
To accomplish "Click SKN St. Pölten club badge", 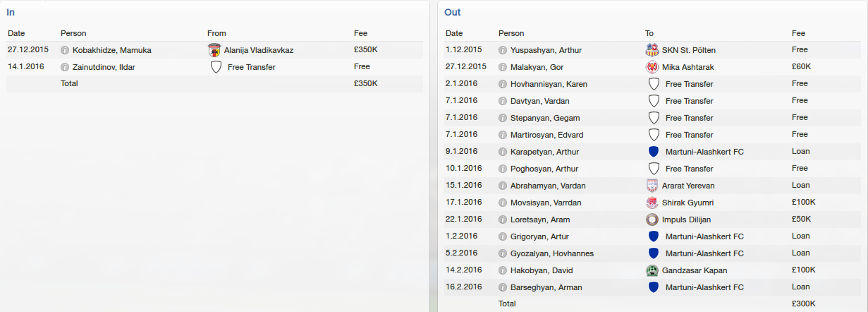I will point(652,50).
